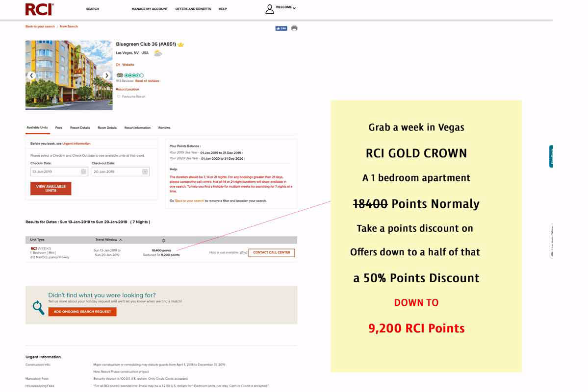Click the top Back to your search link
The height and width of the screenshot is (392, 588).
[40, 26]
